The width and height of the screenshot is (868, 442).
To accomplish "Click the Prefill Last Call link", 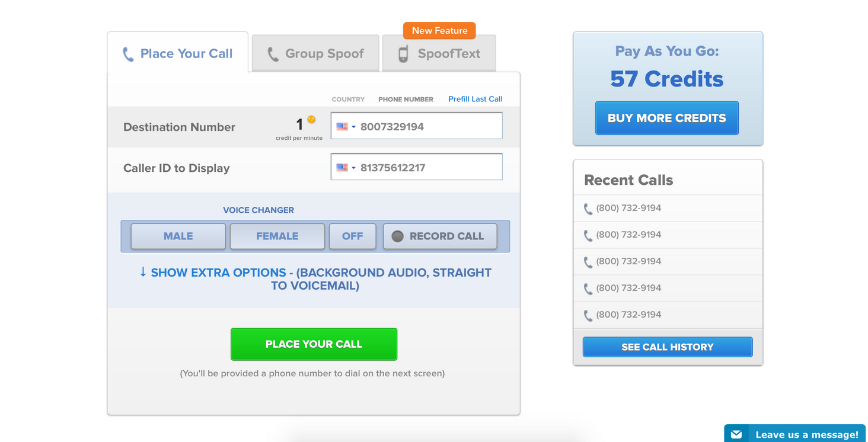I will 475,99.
